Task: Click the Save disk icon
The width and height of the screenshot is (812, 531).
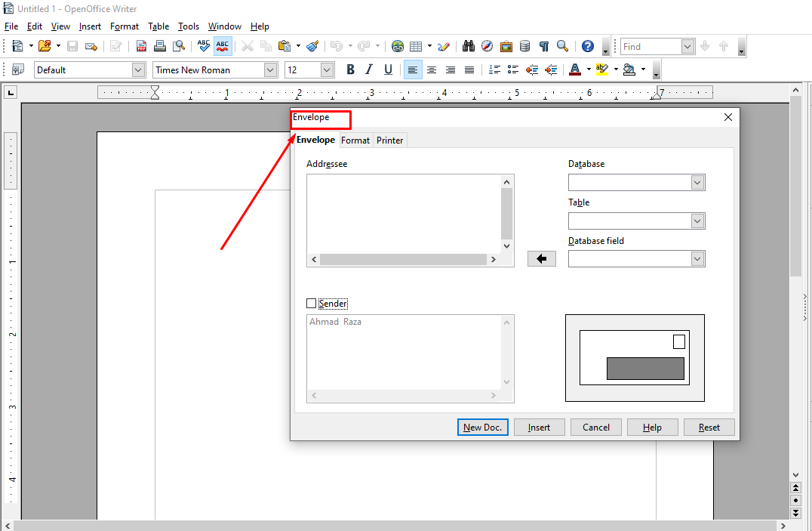Action: pyautogui.click(x=72, y=46)
